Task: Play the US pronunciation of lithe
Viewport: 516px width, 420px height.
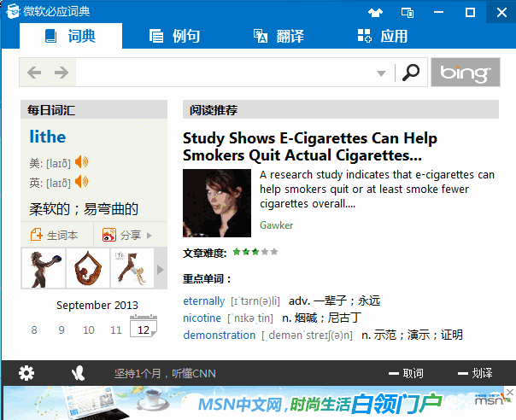Action: (x=82, y=162)
